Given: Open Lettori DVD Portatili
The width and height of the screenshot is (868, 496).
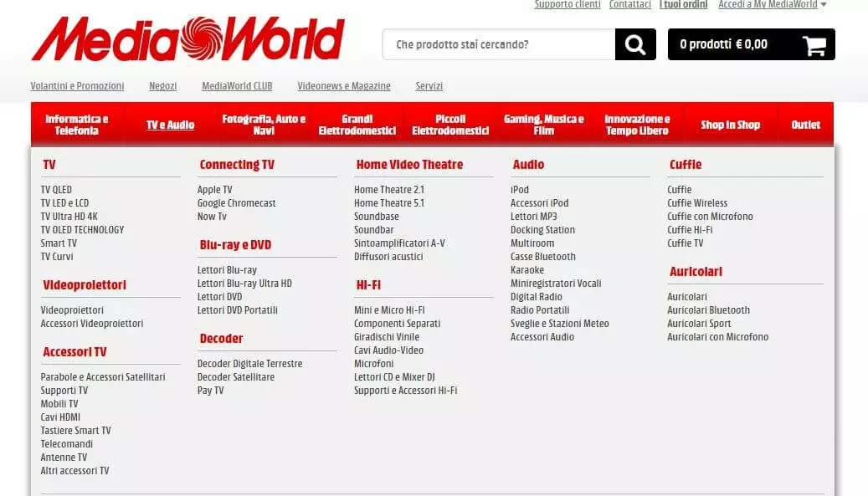Looking at the screenshot, I should 238,310.
